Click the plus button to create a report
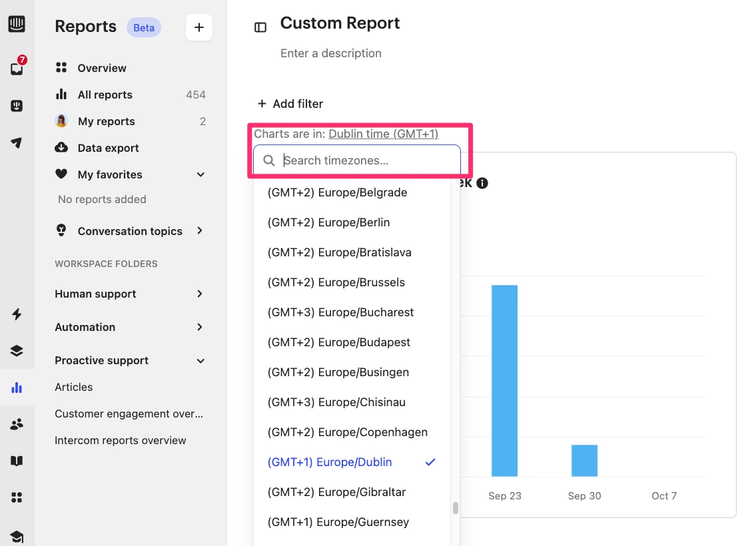This screenshot has width=756, height=546. click(x=199, y=27)
